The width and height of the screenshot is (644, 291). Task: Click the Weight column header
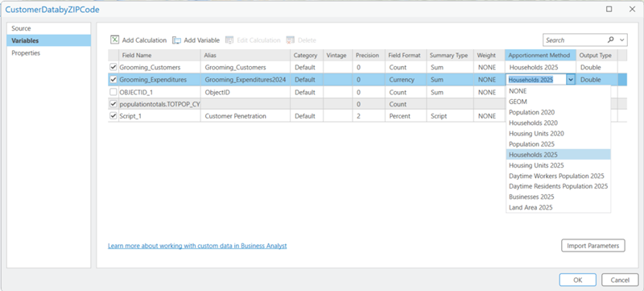point(489,55)
